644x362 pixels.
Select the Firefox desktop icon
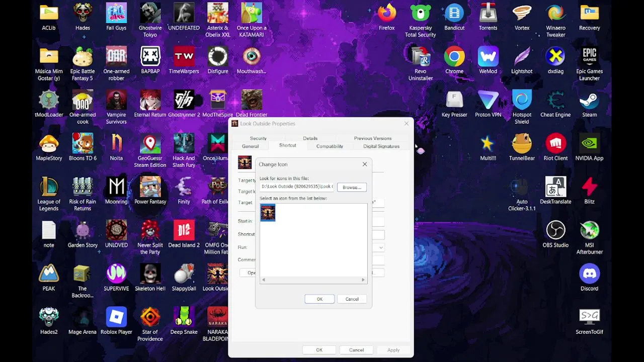pyautogui.click(x=386, y=17)
